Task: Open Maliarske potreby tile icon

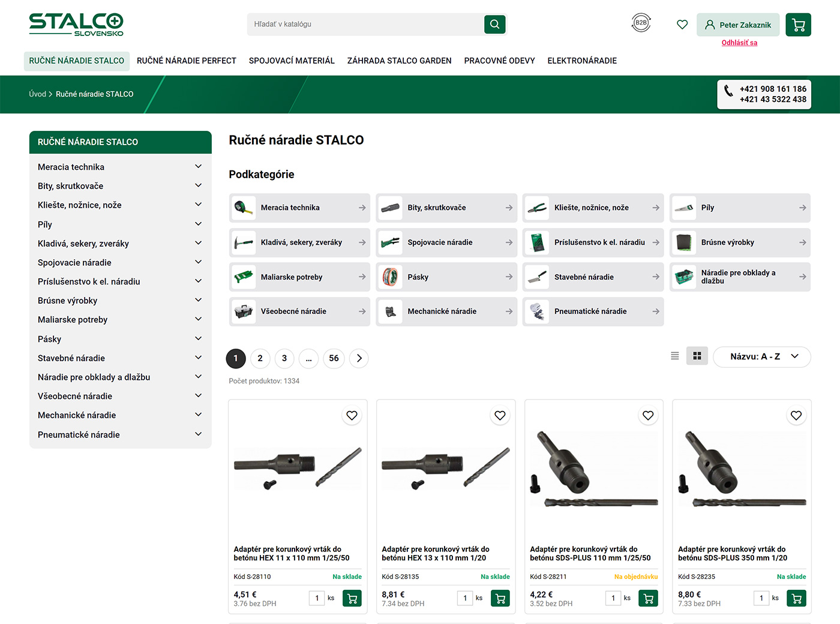Action: pyautogui.click(x=244, y=277)
